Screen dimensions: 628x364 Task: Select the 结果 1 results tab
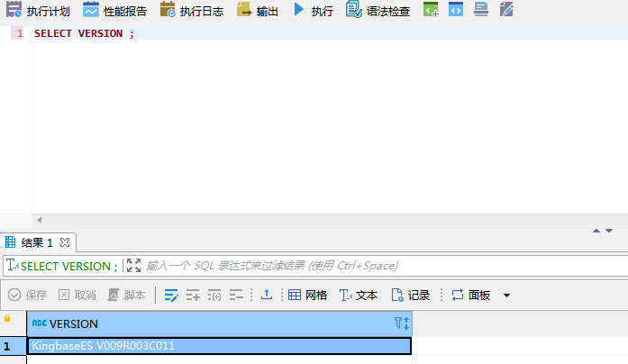(36, 242)
